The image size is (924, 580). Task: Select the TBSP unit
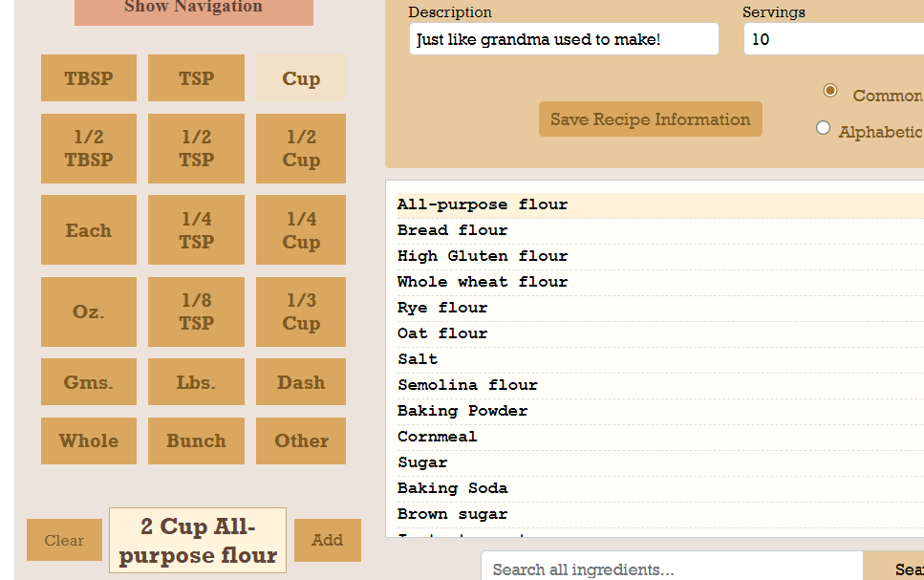coord(88,77)
